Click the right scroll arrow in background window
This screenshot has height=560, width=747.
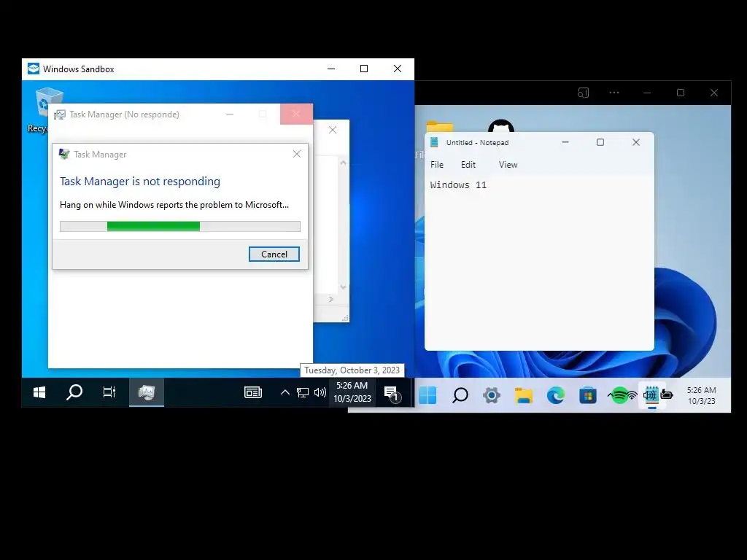click(x=330, y=299)
